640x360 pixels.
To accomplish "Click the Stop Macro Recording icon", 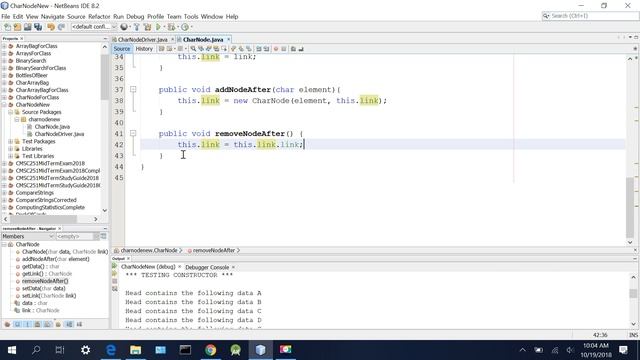I will click(283, 49).
